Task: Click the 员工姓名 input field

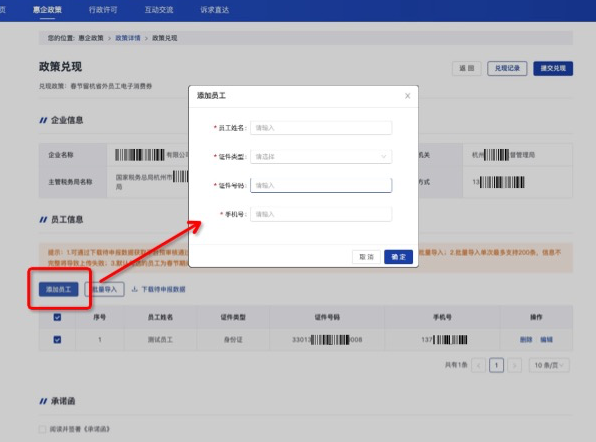Action: [321, 128]
